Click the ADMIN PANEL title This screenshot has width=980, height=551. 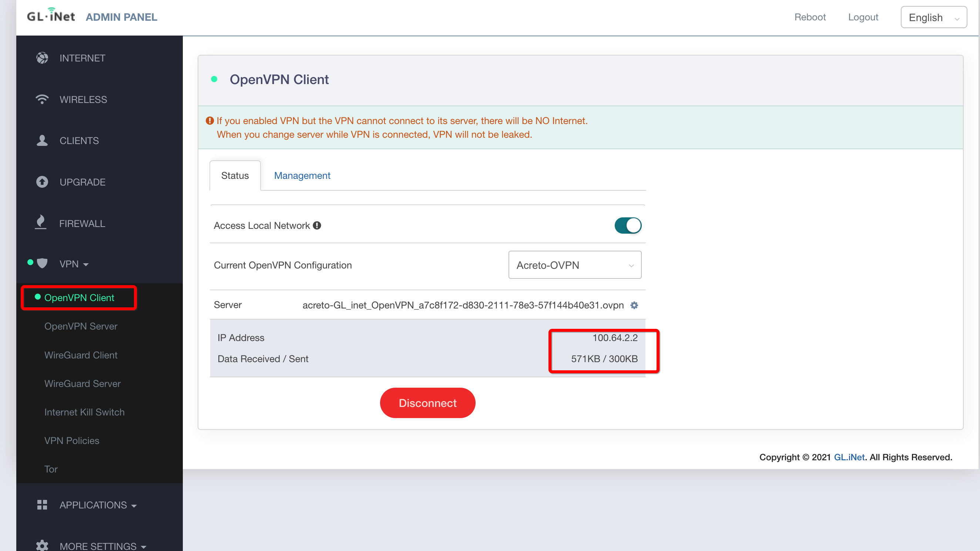[x=121, y=17]
